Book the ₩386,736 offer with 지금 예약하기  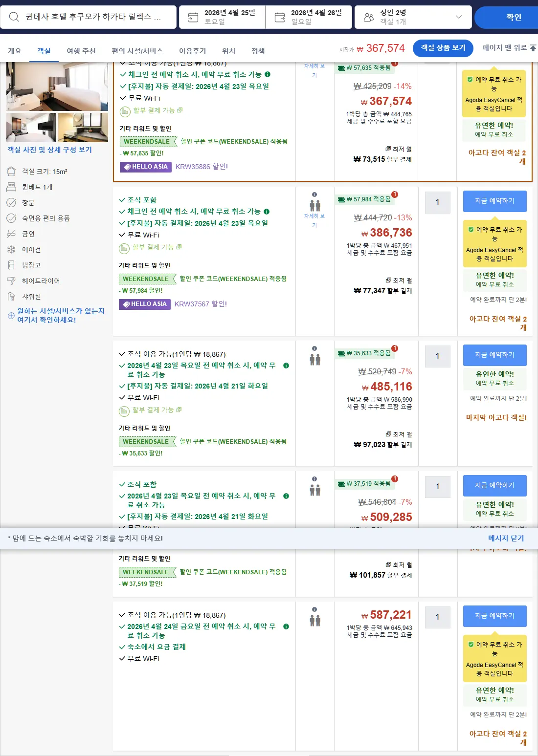pyautogui.click(x=495, y=201)
